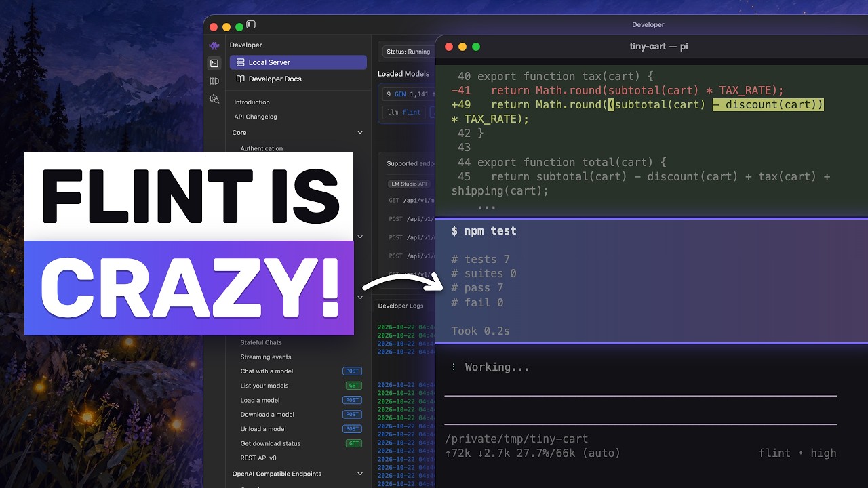Click the OpenAI Compatible Endpoints heading
This screenshot has height=488, width=868.
[277, 474]
